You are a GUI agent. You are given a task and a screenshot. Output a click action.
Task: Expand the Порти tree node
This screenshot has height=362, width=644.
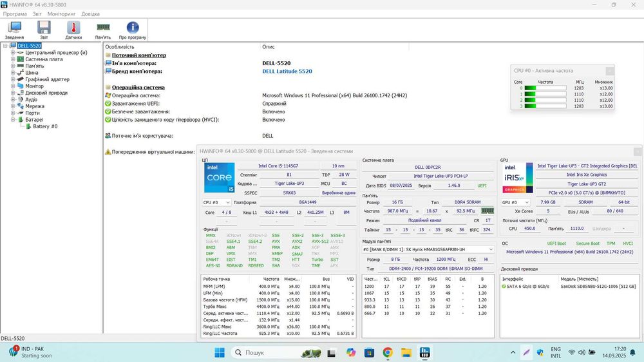[13, 113]
